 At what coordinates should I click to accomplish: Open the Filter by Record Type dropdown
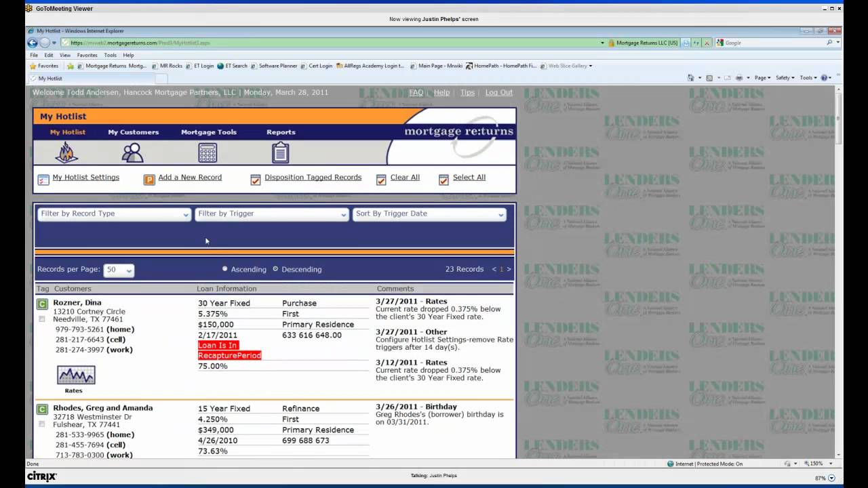point(113,214)
